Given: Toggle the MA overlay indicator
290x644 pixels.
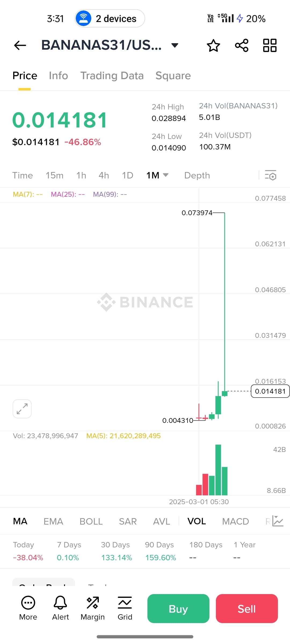Looking at the screenshot, I should pos(20,521).
